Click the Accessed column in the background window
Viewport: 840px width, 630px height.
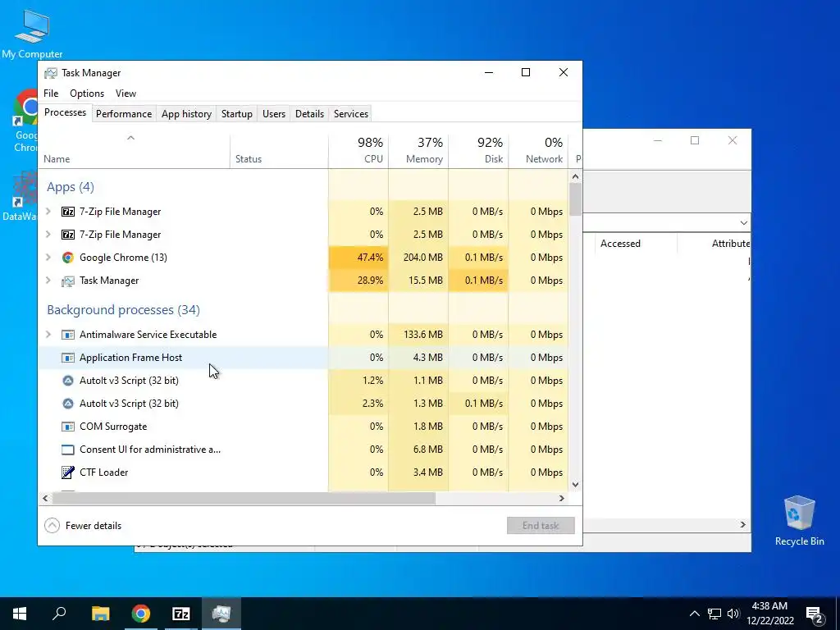click(x=636, y=244)
